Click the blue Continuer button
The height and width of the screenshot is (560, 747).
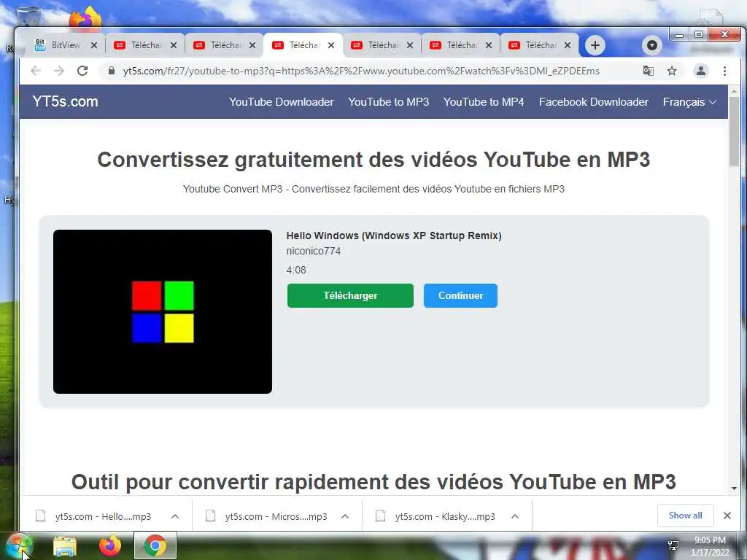[460, 296]
